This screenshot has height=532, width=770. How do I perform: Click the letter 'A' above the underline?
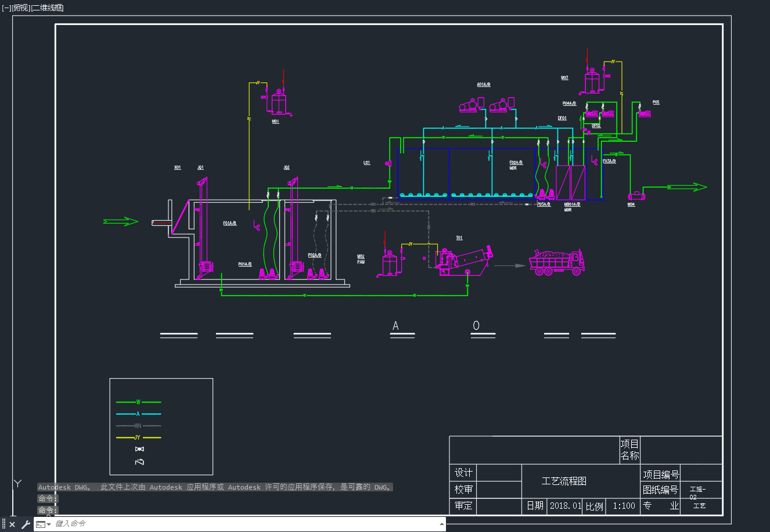pos(395,326)
